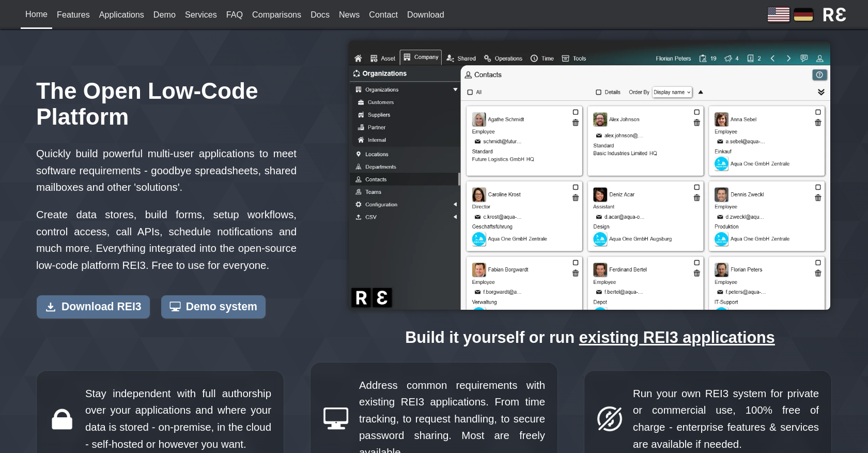Collapse the Organizations menu arrow
Image resolution: width=868 pixels, height=453 pixels.
click(x=455, y=89)
